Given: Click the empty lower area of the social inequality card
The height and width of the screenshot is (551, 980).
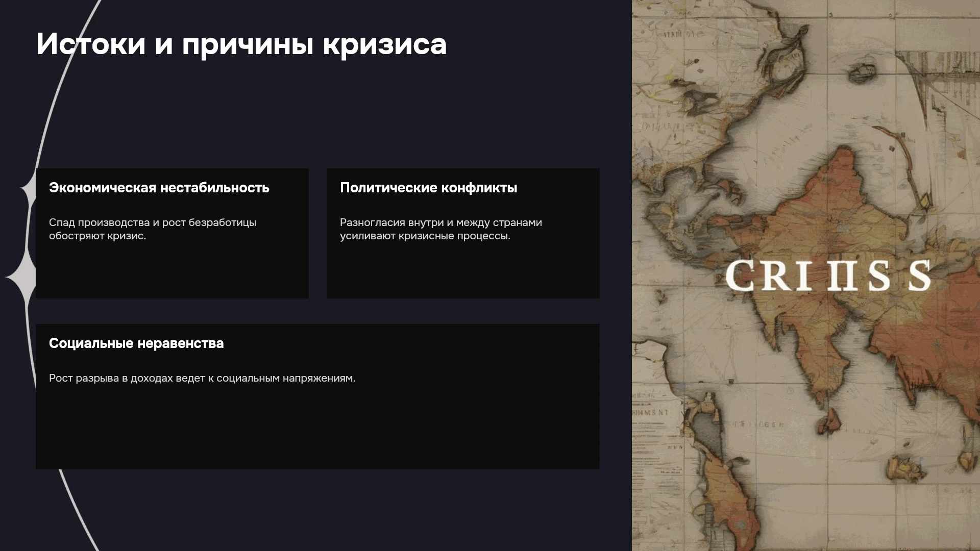Looking at the screenshot, I should [317, 429].
